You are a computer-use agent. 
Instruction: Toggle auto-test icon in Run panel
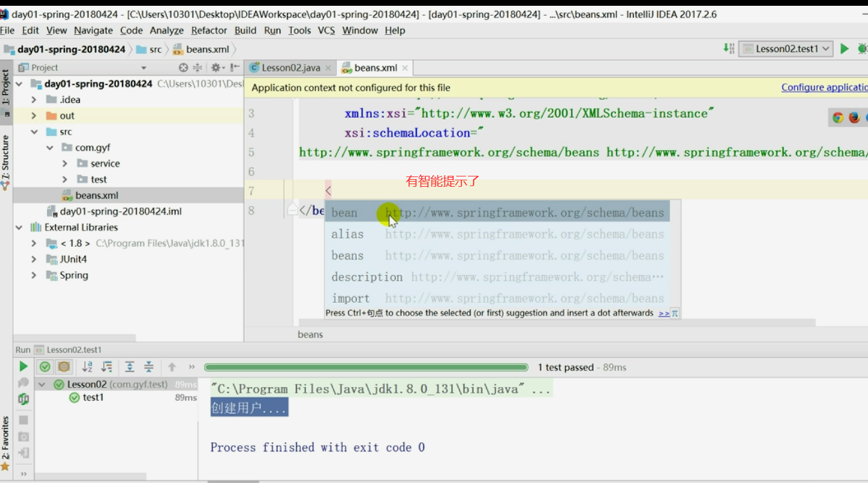pos(24,399)
